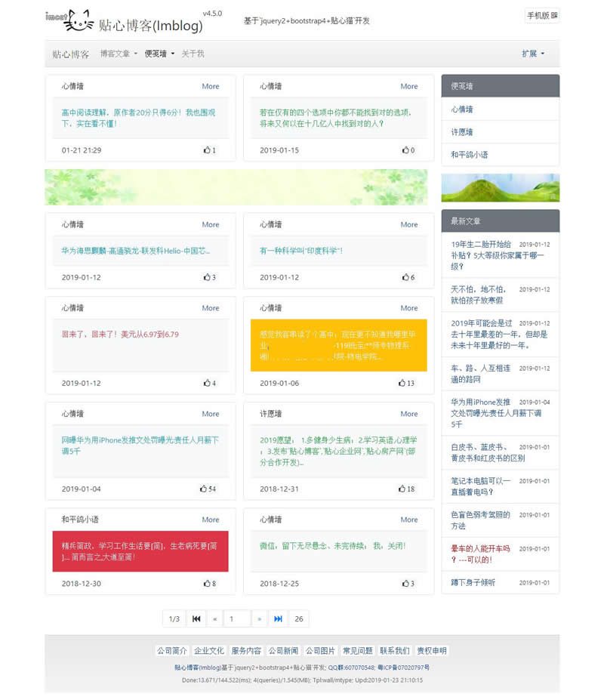The height and width of the screenshot is (700, 604).
Task: Open article 笔记本电脑可以一直插着电吗
Action: (x=480, y=486)
